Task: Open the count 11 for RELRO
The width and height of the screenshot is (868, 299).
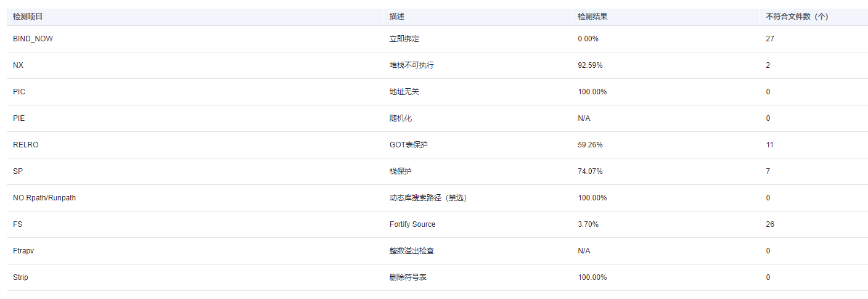Action: click(x=770, y=145)
